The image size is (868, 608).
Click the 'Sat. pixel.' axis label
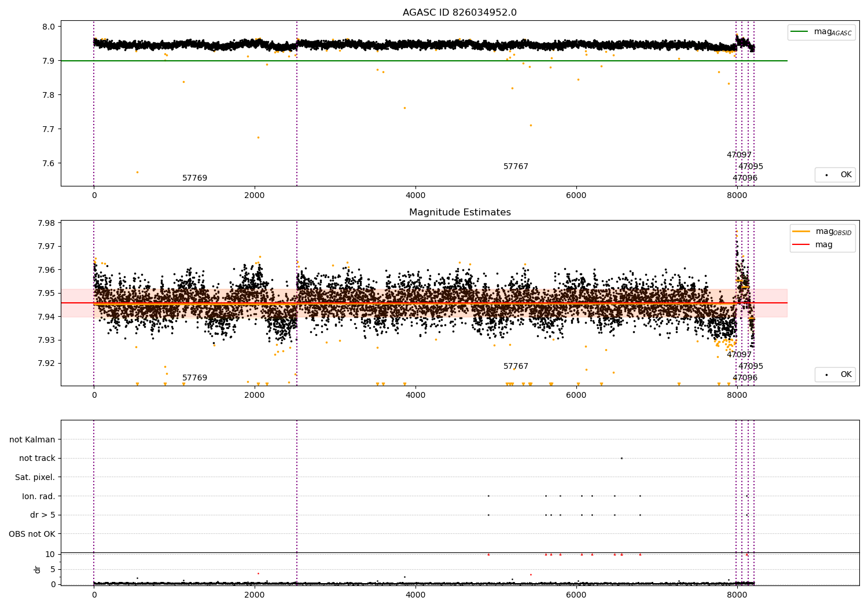tap(35, 477)
